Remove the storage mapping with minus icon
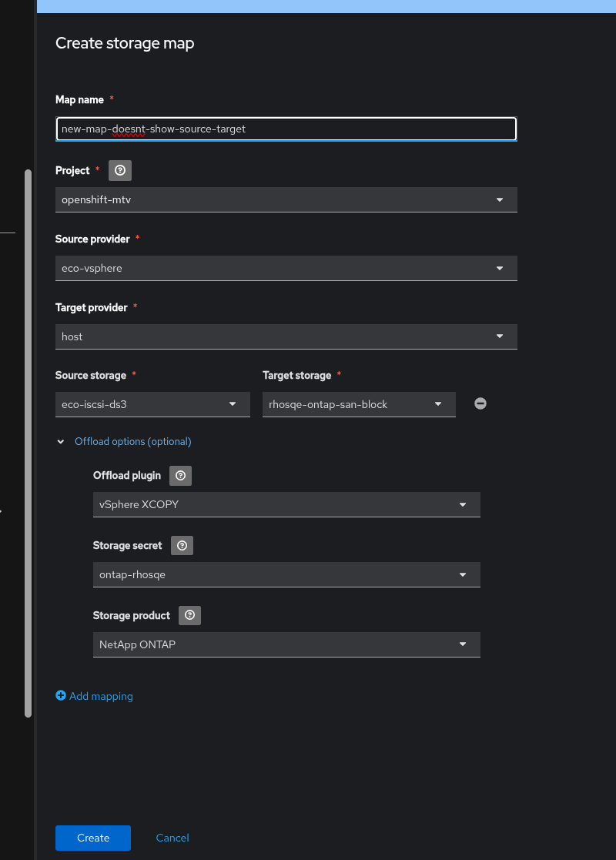 tap(480, 403)
